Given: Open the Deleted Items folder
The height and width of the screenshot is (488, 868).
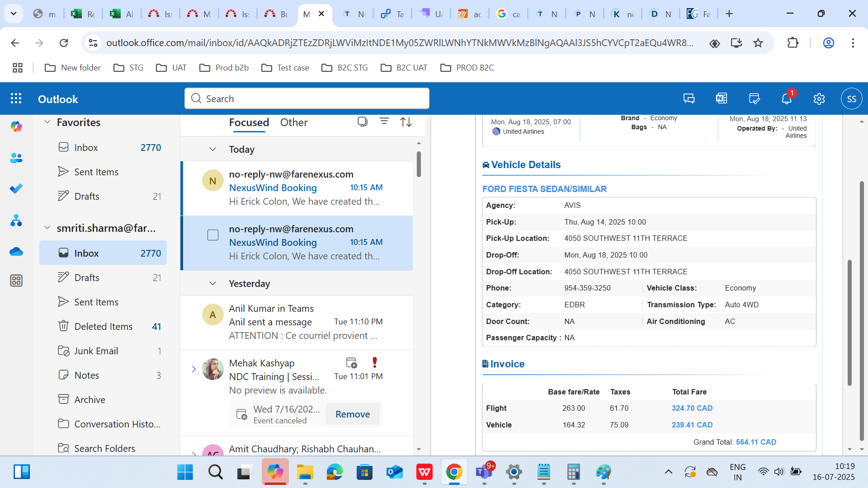Looking at the screenshot, I should [103, 326].
